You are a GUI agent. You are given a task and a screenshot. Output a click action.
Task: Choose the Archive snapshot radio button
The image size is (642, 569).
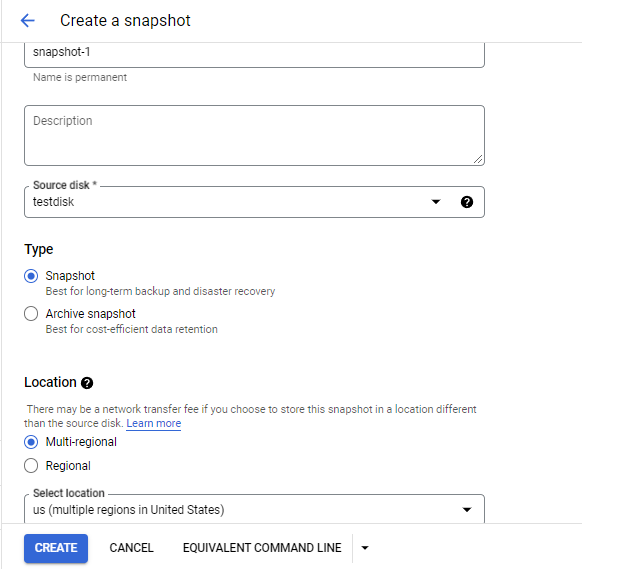[x=31, y=314]
